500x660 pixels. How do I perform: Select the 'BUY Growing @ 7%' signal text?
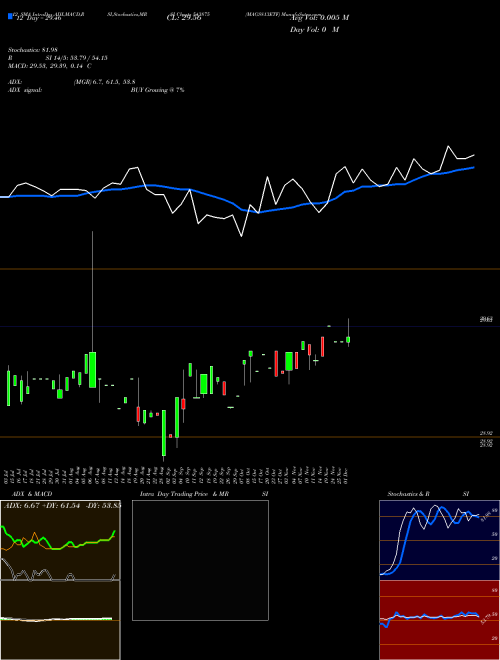157,90
